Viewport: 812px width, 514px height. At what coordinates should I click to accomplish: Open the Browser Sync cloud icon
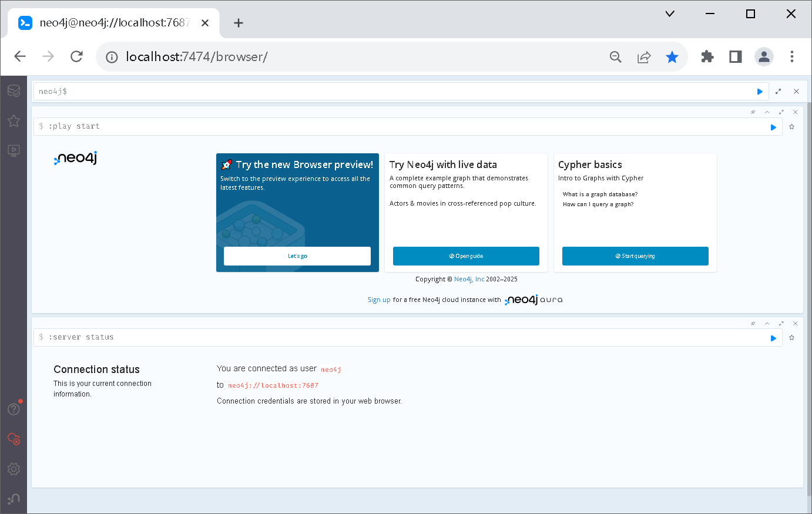[14, 439]
